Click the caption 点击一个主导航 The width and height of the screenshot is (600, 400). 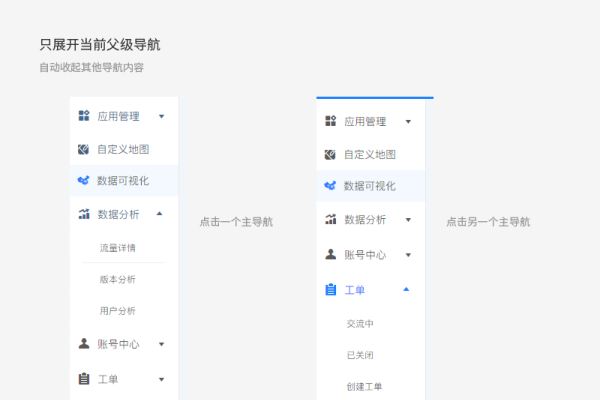[236, 222]
